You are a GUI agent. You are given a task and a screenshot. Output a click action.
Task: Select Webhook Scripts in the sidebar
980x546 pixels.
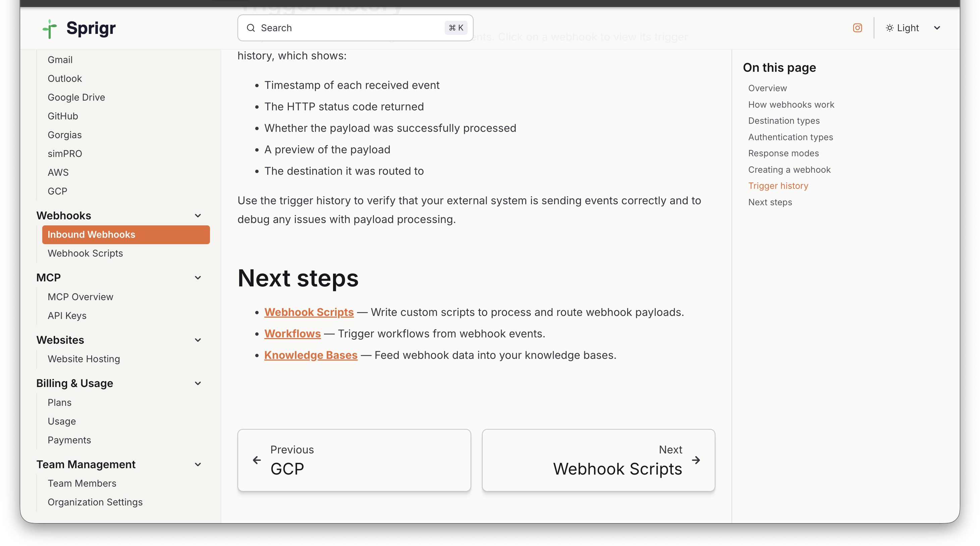[x=85, y=254]
